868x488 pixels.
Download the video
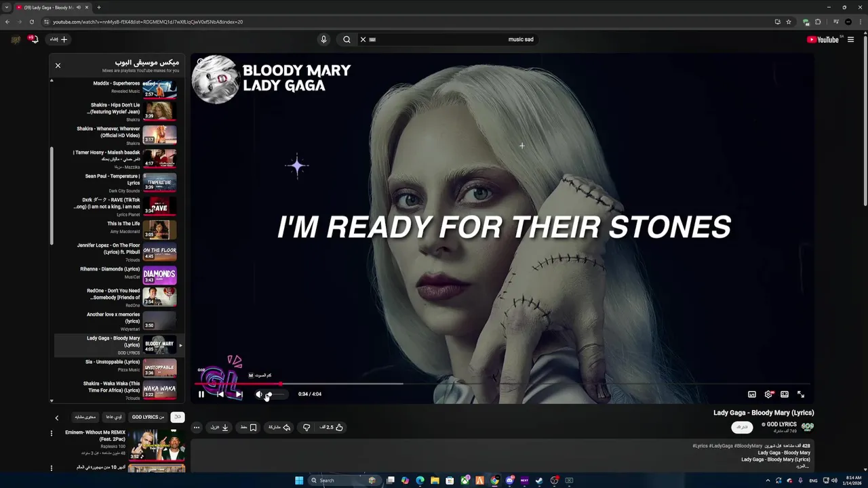point(220,427)
